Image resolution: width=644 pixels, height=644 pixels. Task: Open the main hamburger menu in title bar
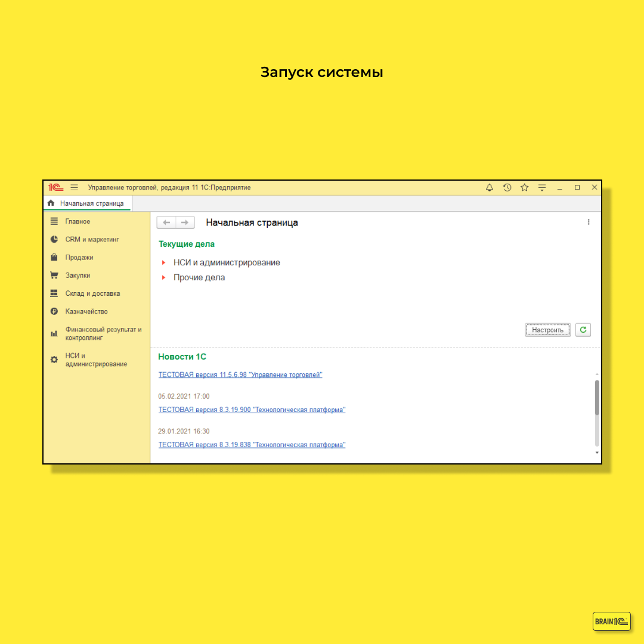coord(75,187)
